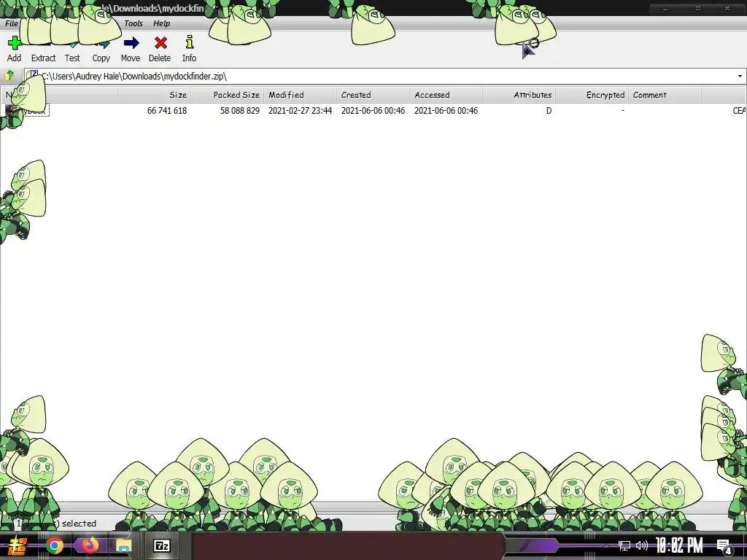Open the Tools menu
The height and width of the screenshot is (560, 747).
coord(133,23)
